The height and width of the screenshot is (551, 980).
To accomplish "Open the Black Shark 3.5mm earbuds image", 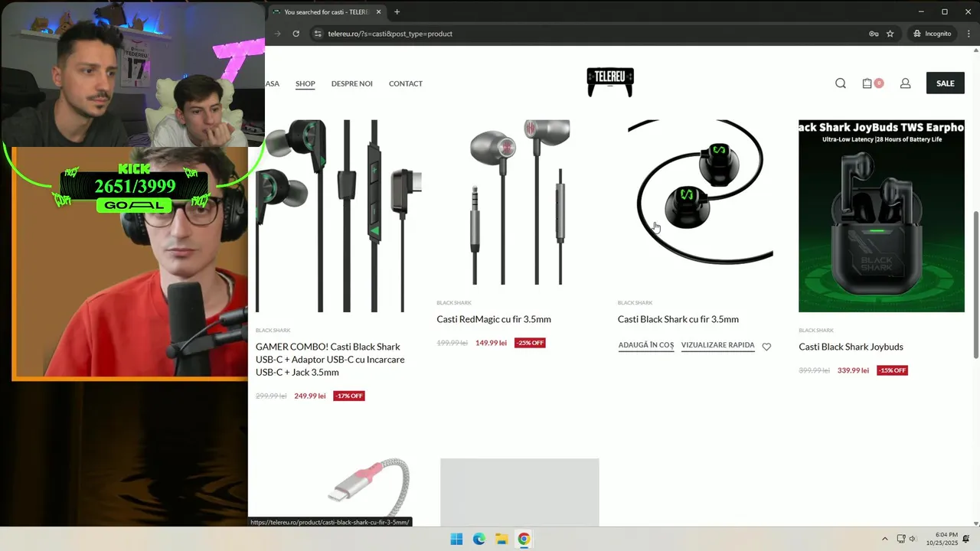I will 701,202.
